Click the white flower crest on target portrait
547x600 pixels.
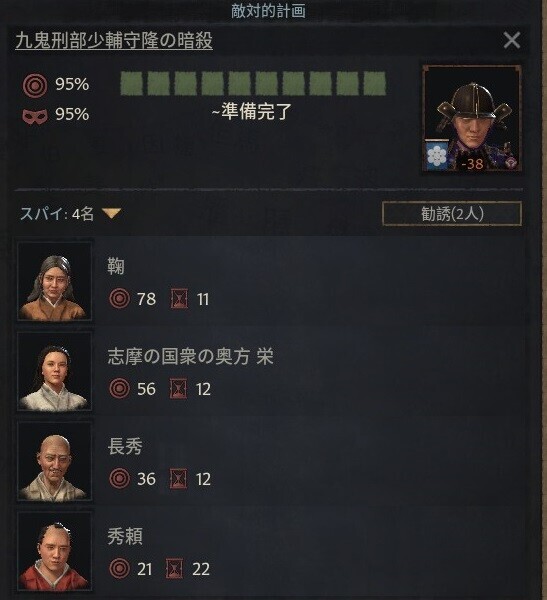coord(437,156)
